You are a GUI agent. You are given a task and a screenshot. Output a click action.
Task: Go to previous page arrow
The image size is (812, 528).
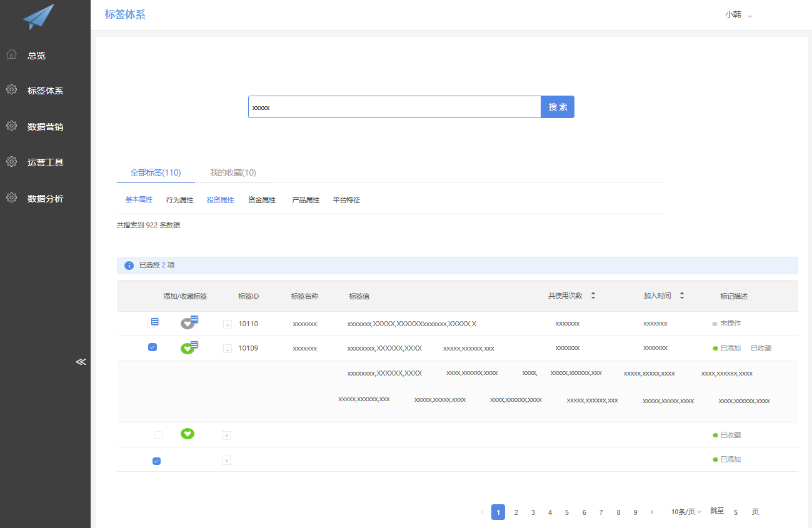pos(482,512)
